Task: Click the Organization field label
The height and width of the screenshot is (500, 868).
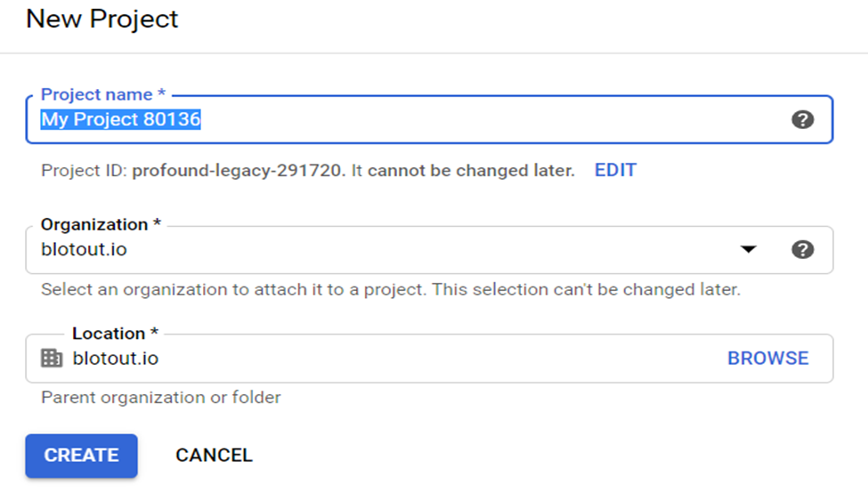Action: (101, 224)
